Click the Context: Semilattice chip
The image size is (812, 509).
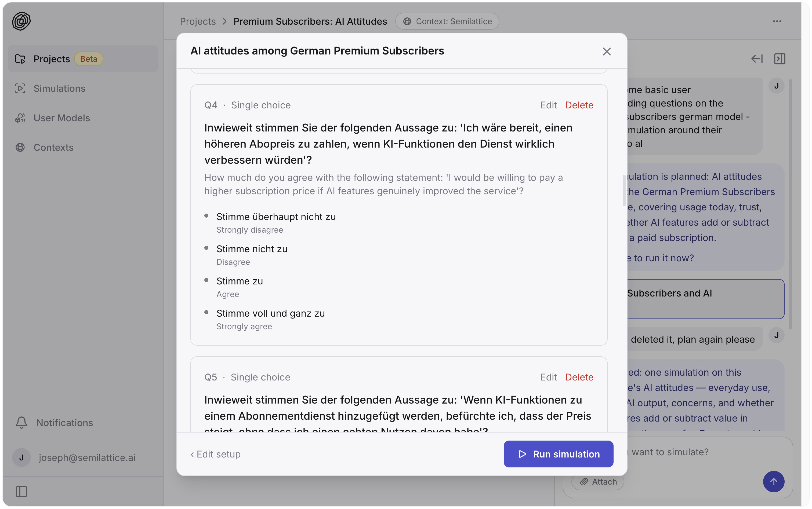pyautogui.click(x=447, y=21)
